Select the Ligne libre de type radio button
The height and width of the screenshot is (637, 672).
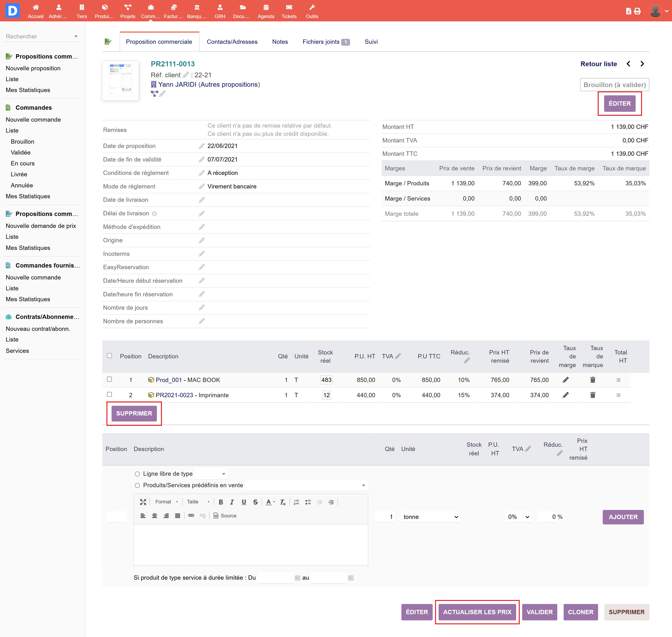click(x=137, y=474)
